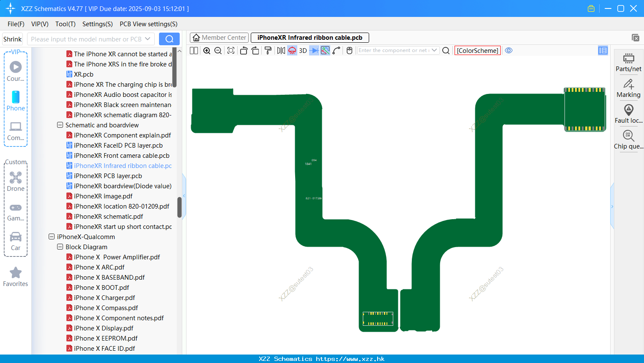This screenshot has height=363, width=644.
Task: Switch to the Member Center tab
Action: tap(219, 38)
